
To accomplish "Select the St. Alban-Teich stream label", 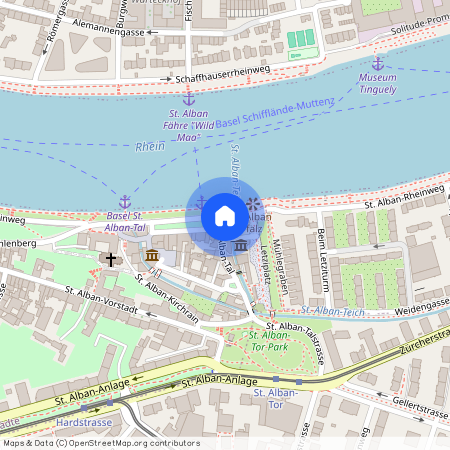I will (x=333, y=311).
